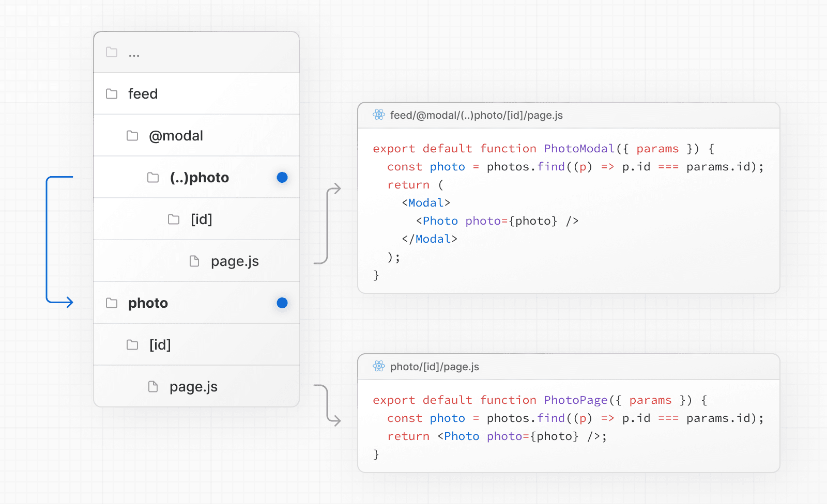Select the @modal folder icon

132,135
